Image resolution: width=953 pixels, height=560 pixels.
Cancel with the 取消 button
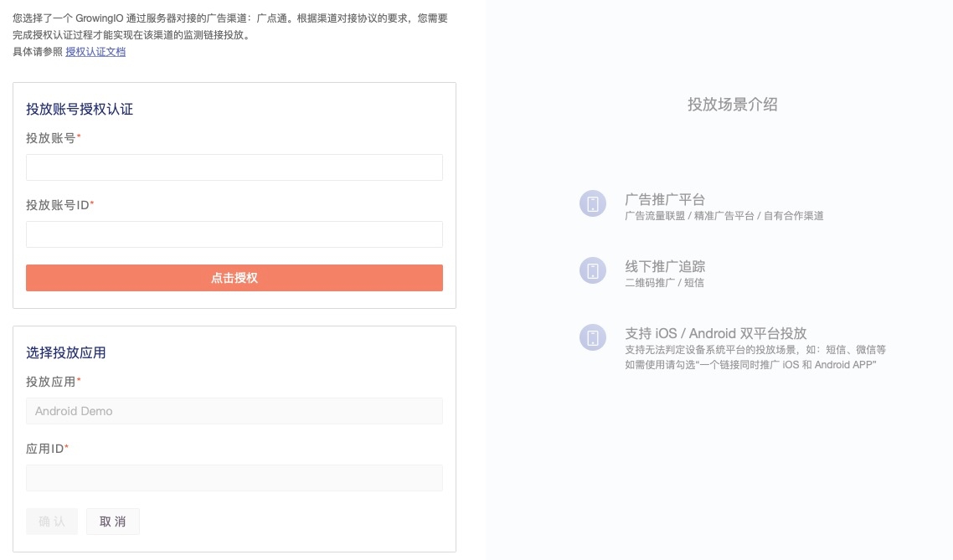[113, 521]
